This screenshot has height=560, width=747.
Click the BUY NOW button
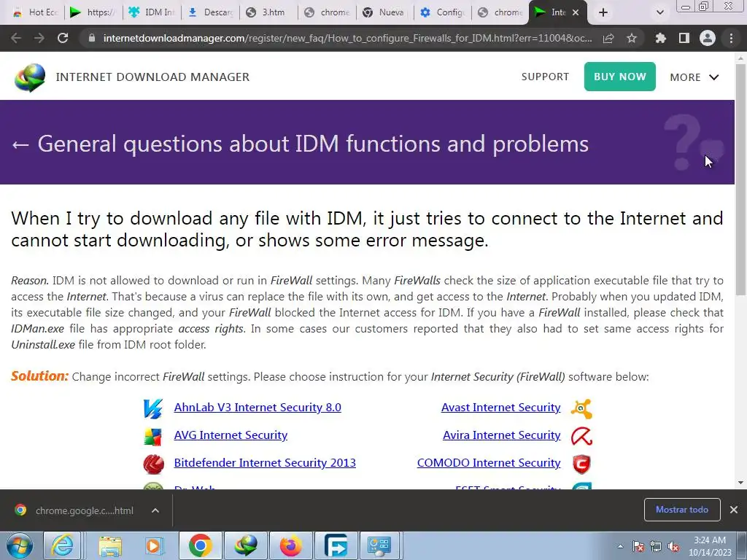(x=620, y=77)
